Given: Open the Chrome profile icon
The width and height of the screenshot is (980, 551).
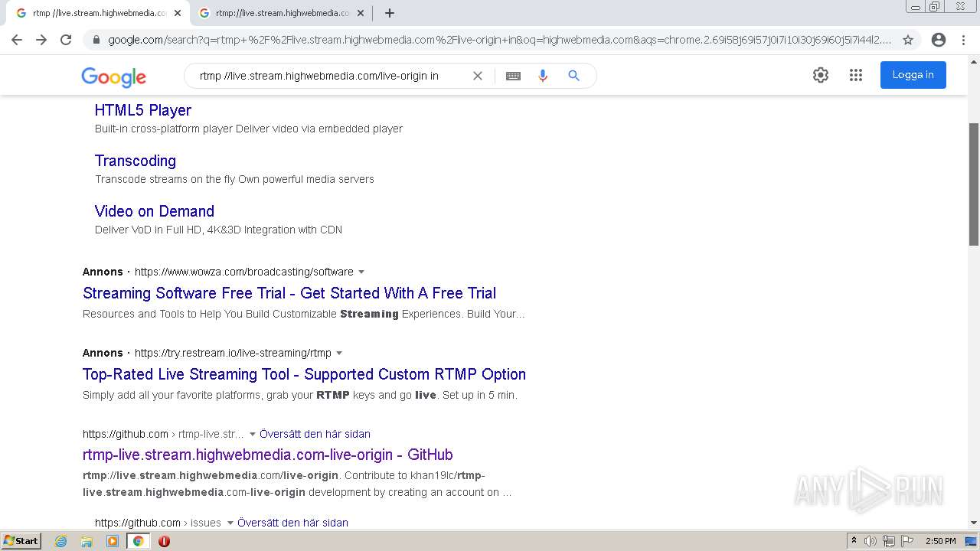Looking at the screenshot, I should coord(939,40).
